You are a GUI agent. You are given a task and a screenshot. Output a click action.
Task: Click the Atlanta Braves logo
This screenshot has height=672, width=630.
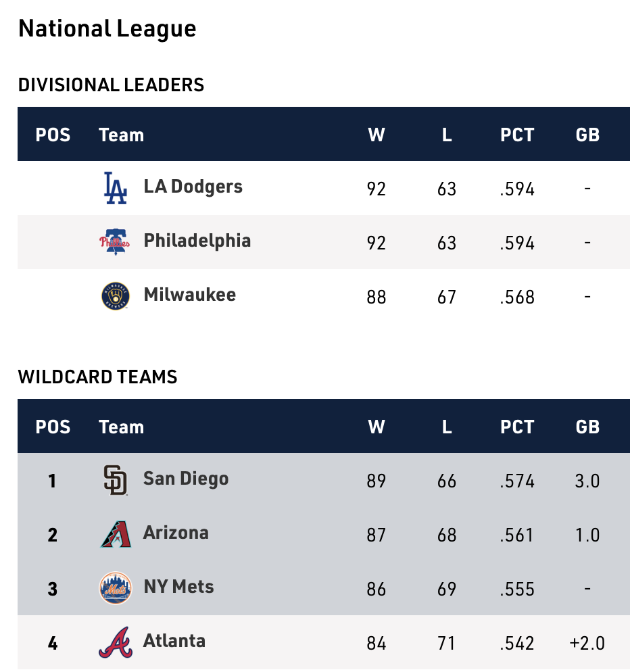click(115, 642)
